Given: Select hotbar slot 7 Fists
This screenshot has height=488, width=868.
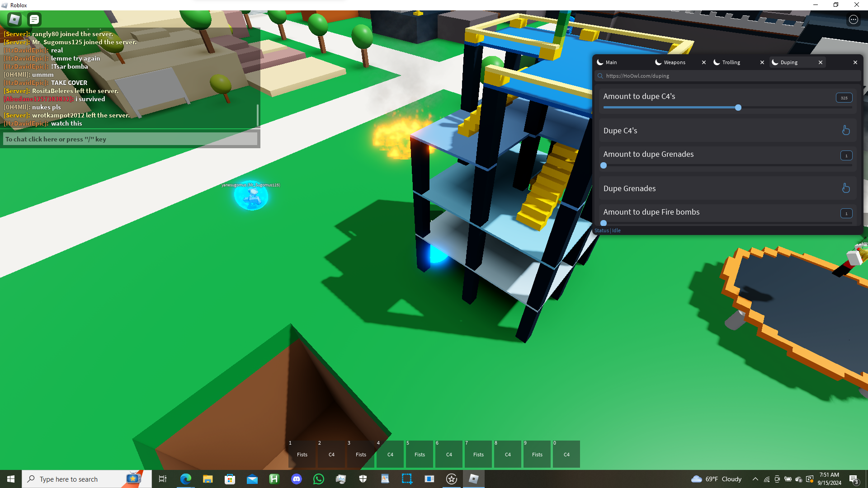Looking at the screenshot, I should point(478,454).
